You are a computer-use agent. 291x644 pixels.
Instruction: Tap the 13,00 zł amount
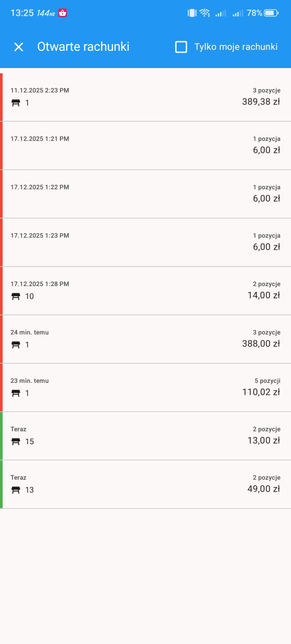pos(263,441)
